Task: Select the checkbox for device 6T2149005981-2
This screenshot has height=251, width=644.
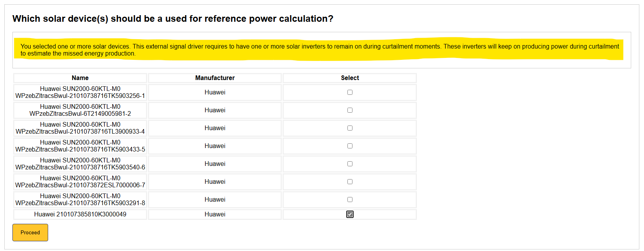Action: (x=350, y=110)
